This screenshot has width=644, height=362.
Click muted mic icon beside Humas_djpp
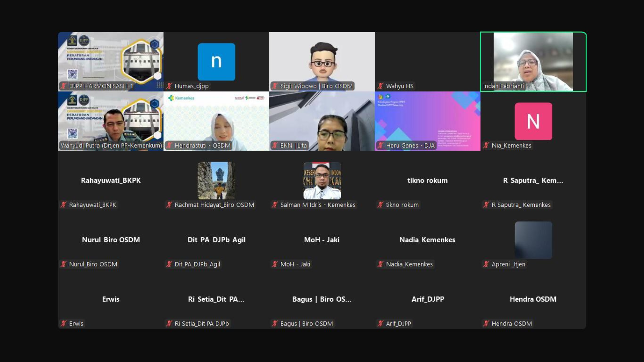click(169, 86)
